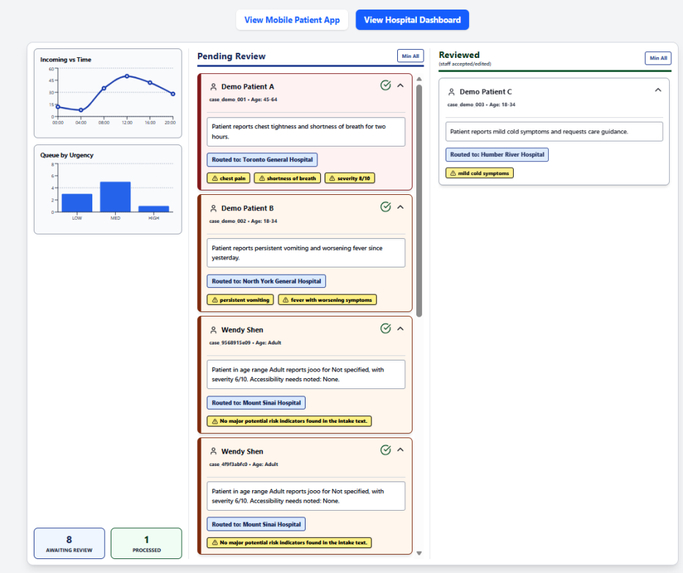Select Routed to: Toronto General Hospital tag

[x=262, y=159]
